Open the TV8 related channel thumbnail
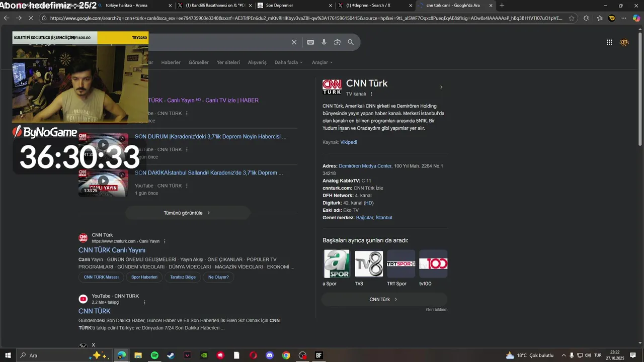This screenshot has height=362, width=644. (x=369, y=263)
